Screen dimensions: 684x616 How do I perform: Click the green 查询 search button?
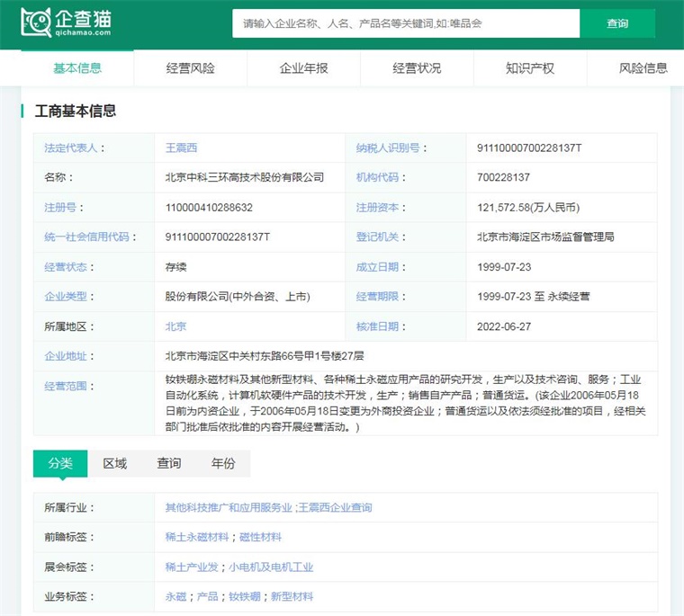[617, 23]
